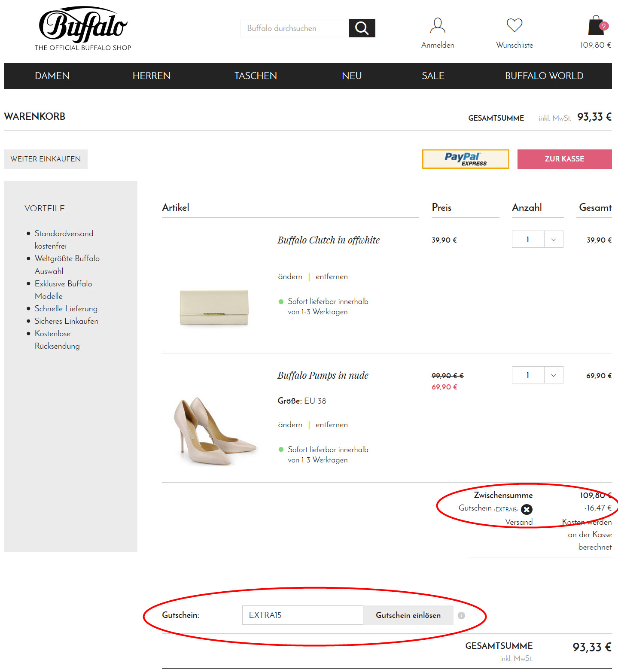618x672 pixels.
Task: Click the nude pumps product thumbnail
Action: [x=215, y=431]
